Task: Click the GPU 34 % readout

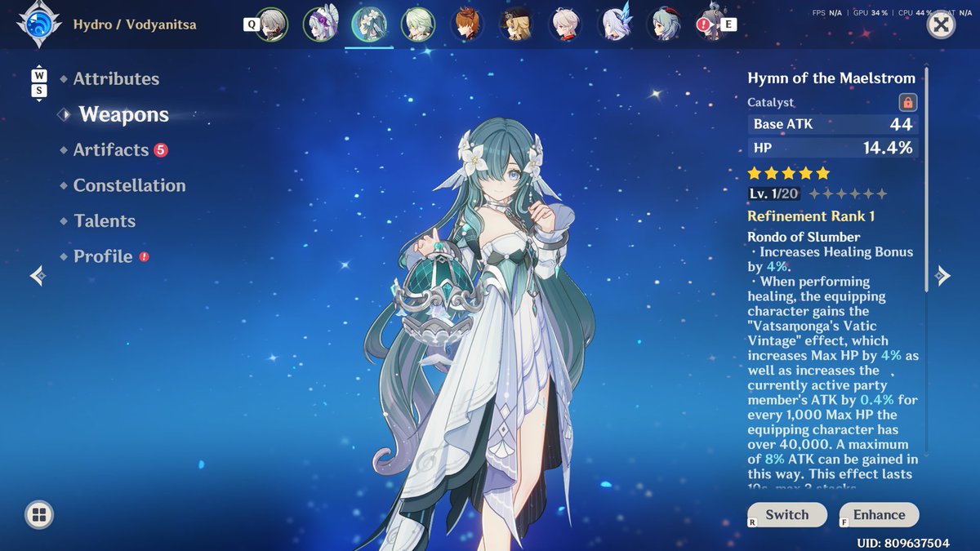Action: click(x=869, y=13)
